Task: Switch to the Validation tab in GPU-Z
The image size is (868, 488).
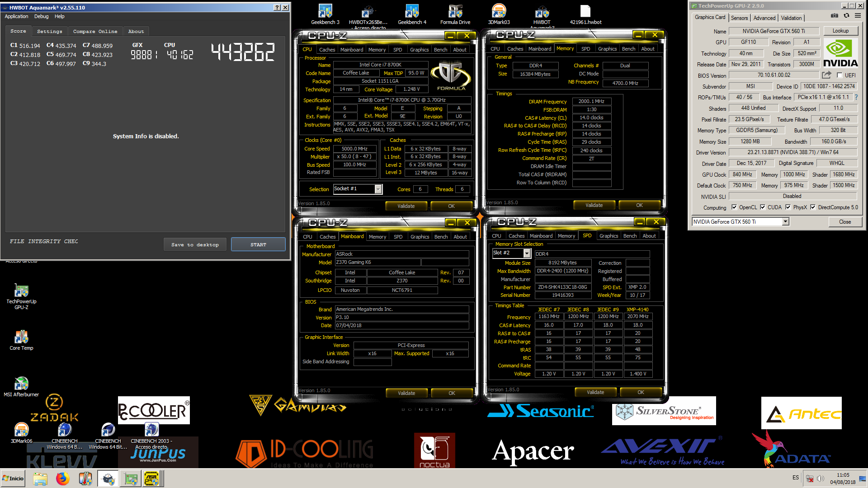Action: [x=791, y=18]
